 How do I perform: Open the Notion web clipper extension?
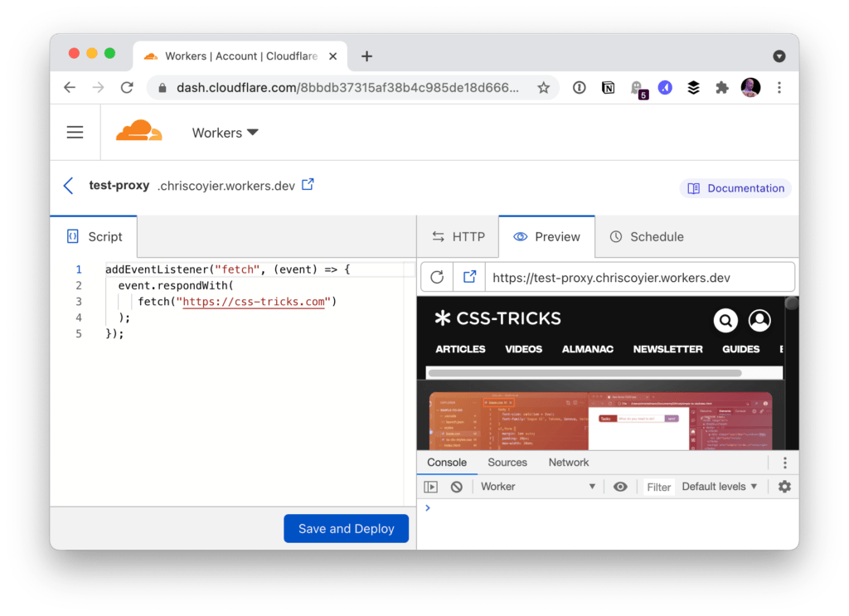coord(608,88)
